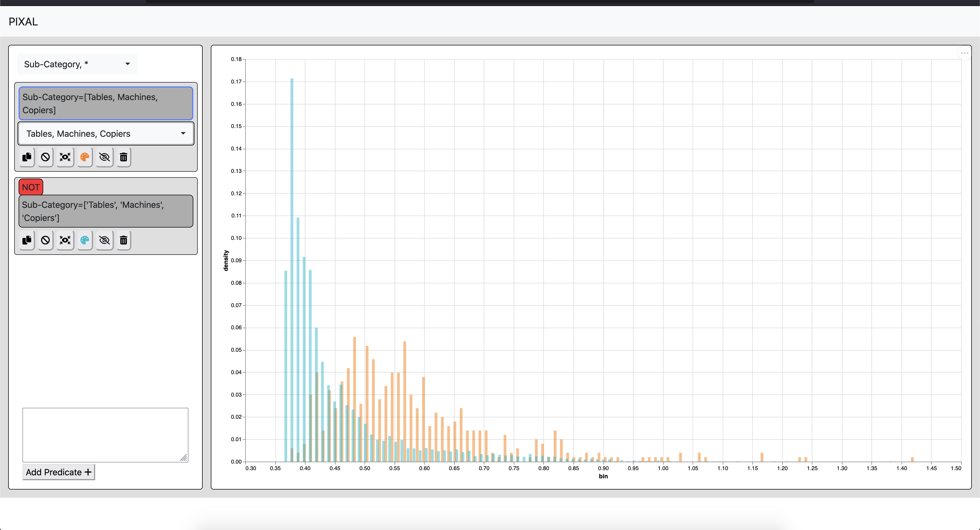The width and height of the screenshot is (980, 530).
Task: Hide the NOT predicate with eye-slash icon
Action: pyautogui.click(x=104, y=240)
